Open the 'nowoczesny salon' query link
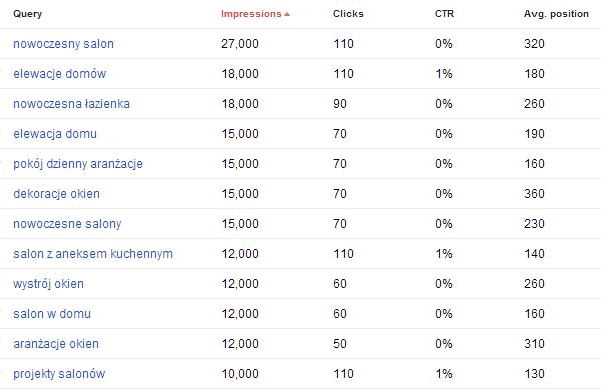 [x=63, y=44]
